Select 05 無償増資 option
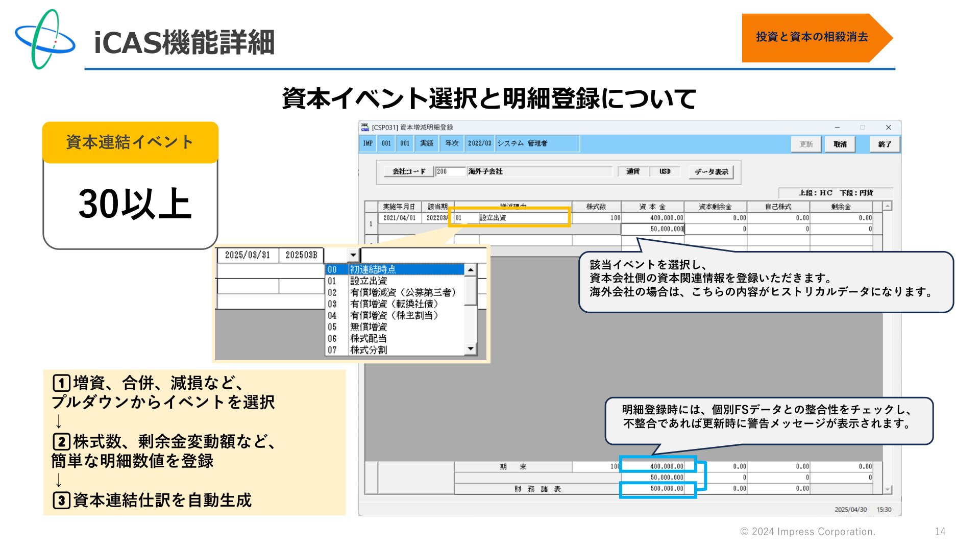Image resolution: width=980 pixels, height=551 pixels. (395, 327)
